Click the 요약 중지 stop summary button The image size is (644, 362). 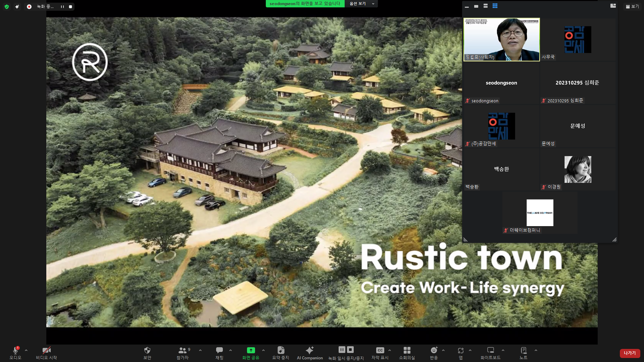(x=281, y=352)
